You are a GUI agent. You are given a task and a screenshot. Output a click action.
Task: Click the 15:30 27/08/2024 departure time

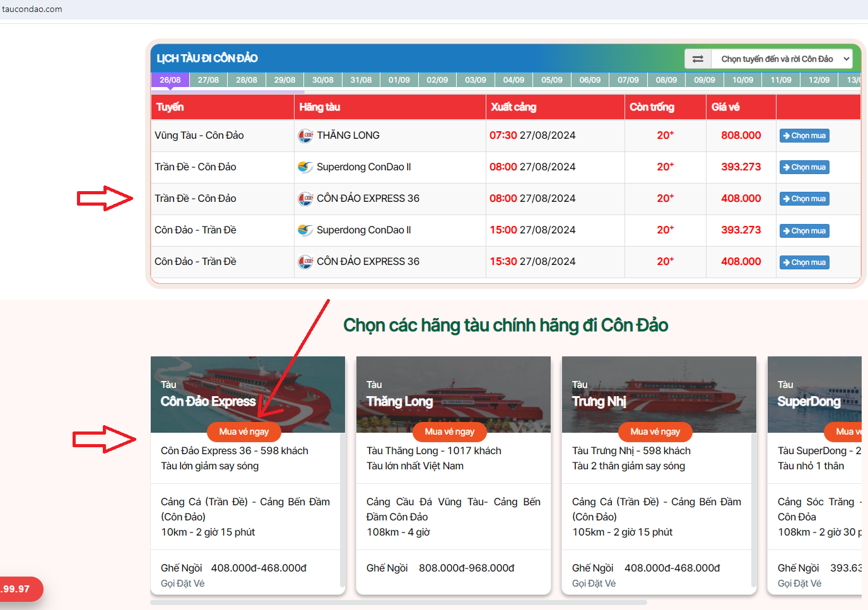(x=532, y=261)
